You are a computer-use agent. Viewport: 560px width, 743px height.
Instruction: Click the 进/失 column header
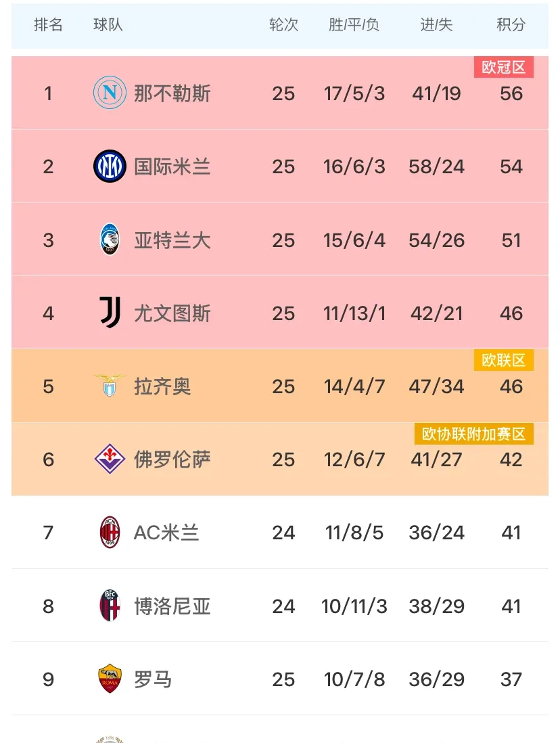click(x=437, y=24)
